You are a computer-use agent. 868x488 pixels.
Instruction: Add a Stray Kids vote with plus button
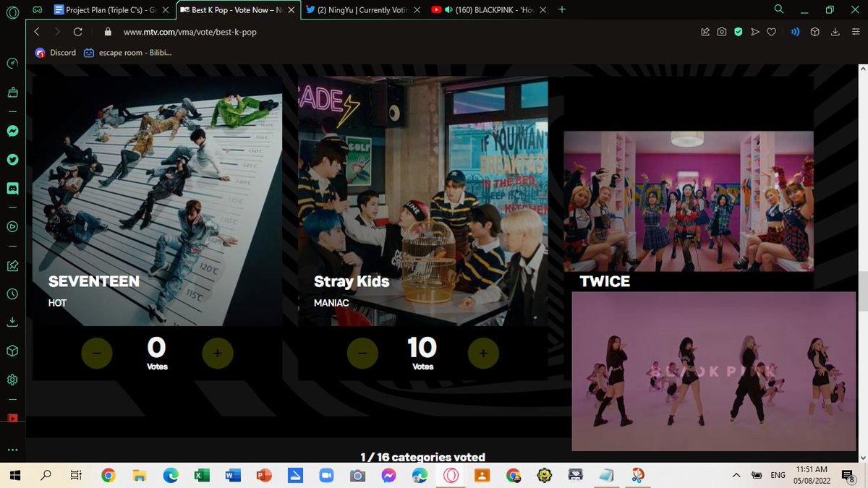(483, 353)
